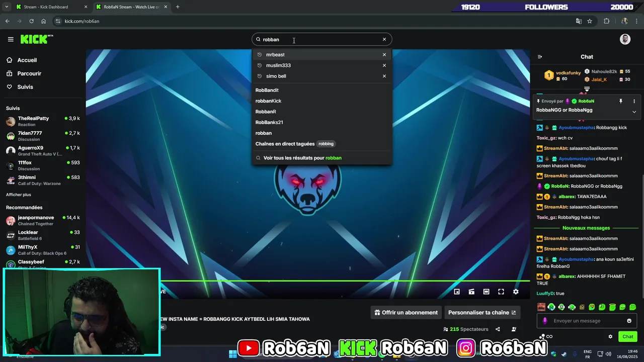This screenshot has width=644, height=362.
Task: Click Nahoule82k in leaderboard
Action: (x=604, y=71)
